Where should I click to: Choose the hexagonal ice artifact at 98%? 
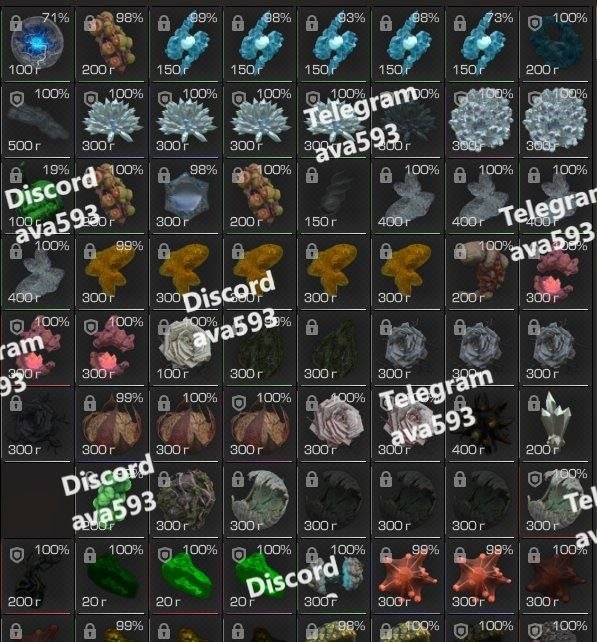185,197
